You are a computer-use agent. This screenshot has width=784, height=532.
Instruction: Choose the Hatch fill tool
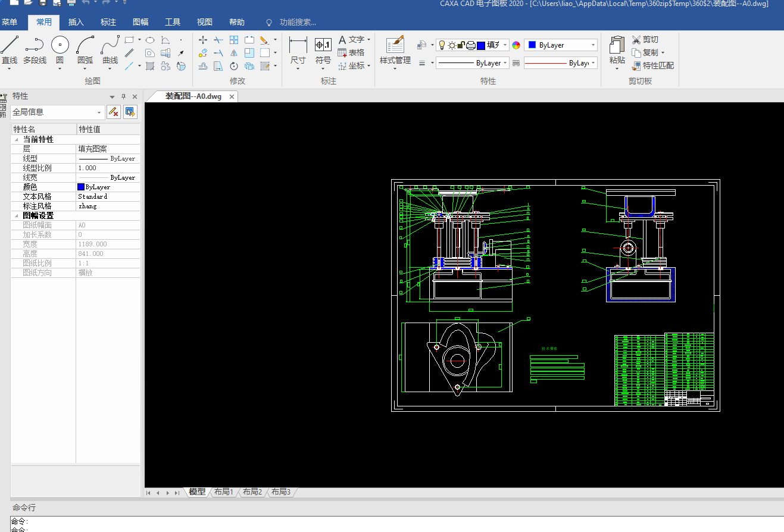(150, 66)
